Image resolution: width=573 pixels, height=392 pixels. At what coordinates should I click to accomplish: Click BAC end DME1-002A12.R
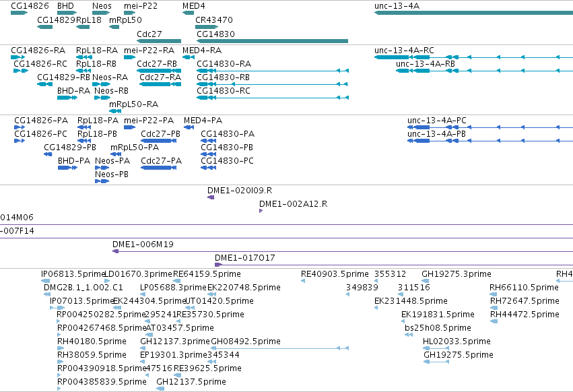tap(293, 204)
